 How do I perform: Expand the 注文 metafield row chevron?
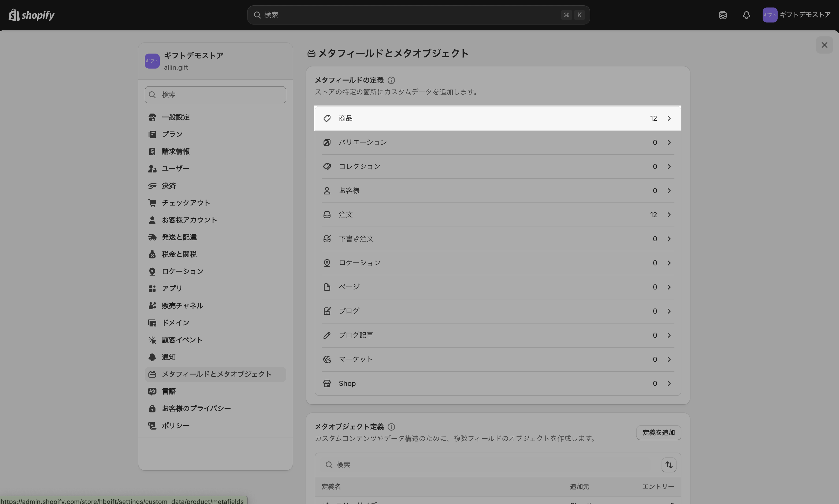tap(669, 215)
